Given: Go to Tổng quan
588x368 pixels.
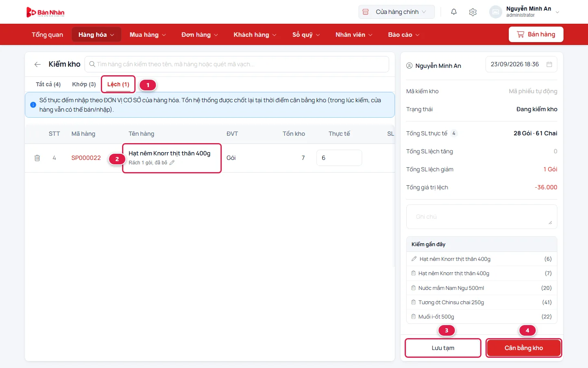Looking at the screenshot, I should [47, 35].
